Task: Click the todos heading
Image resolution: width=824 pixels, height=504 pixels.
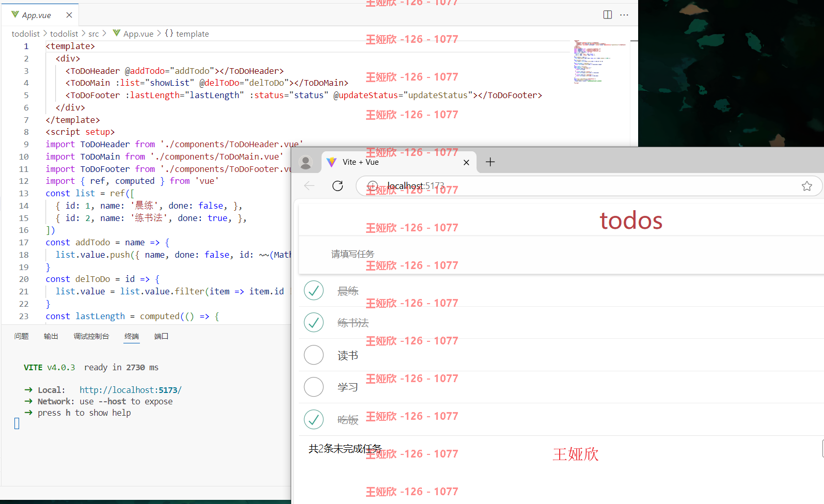Action: coord(631,220)
